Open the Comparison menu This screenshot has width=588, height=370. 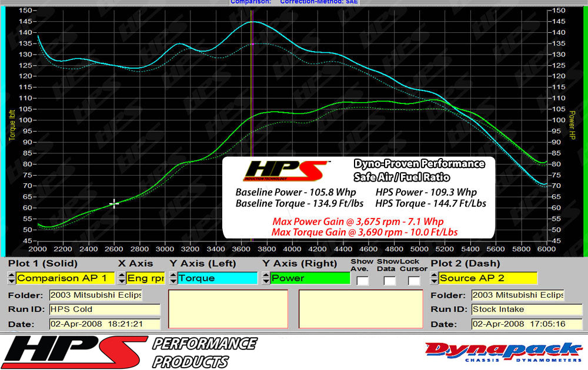[251, 2]
